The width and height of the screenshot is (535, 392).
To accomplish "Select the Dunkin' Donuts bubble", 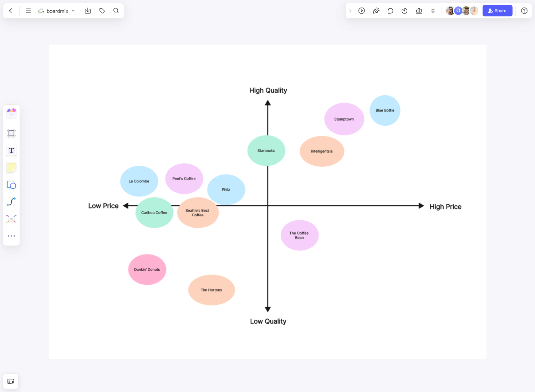I will point(147,269).
